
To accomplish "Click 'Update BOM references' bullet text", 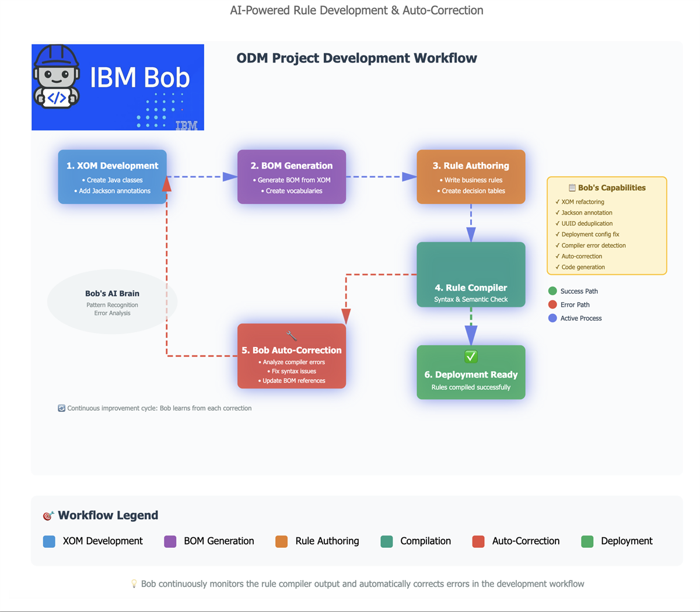I will pyautogui.click(x=294, y=380).
